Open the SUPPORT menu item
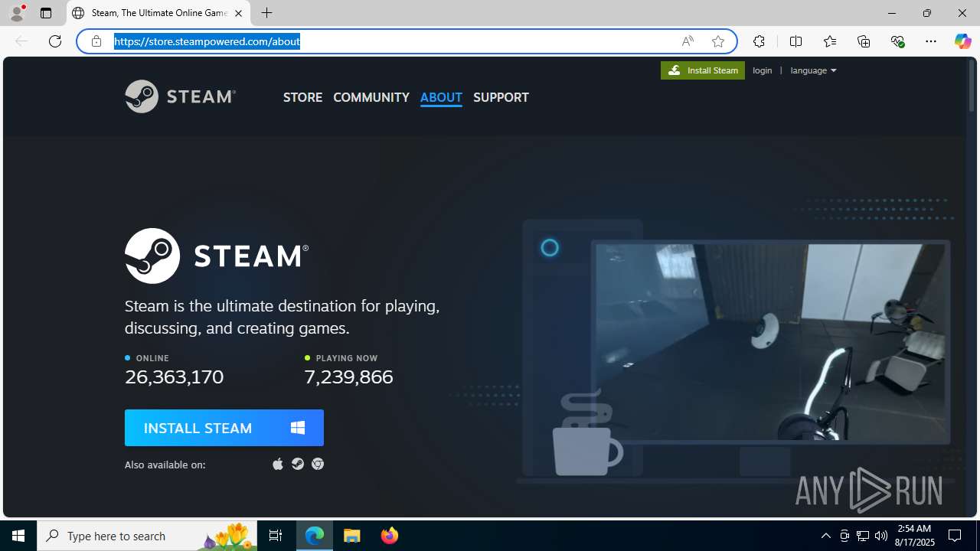The image size is (980, 551). pyautogui.click(x=501, y=97)
